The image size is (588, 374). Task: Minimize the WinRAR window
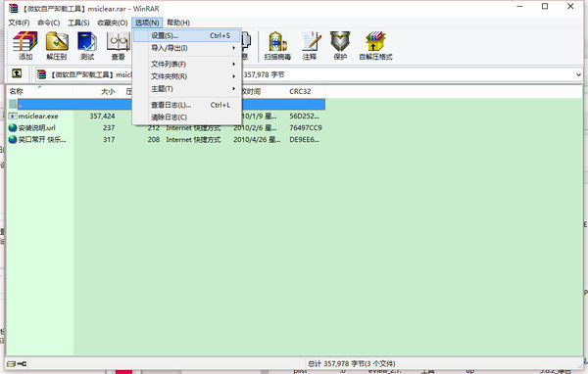(x=519, y=7)
